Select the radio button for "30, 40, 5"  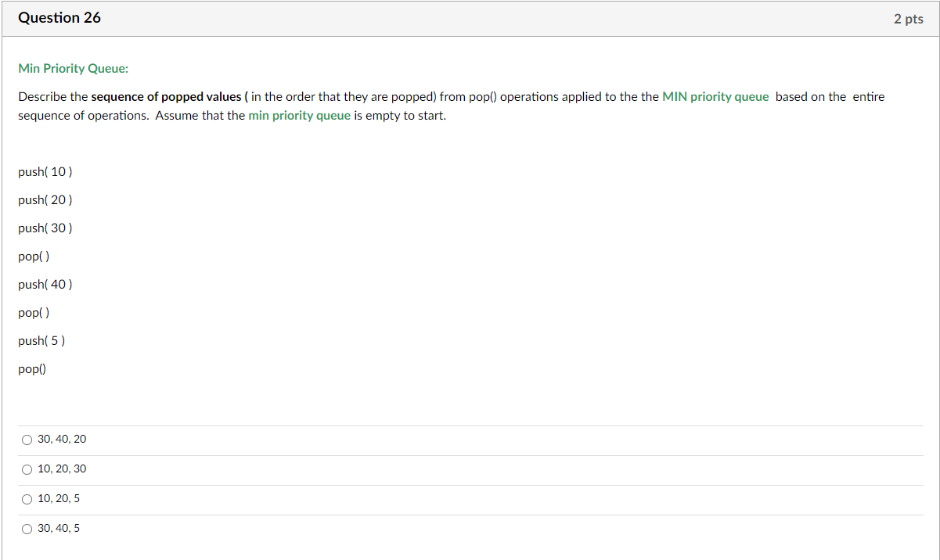click(x=27, y=529)
